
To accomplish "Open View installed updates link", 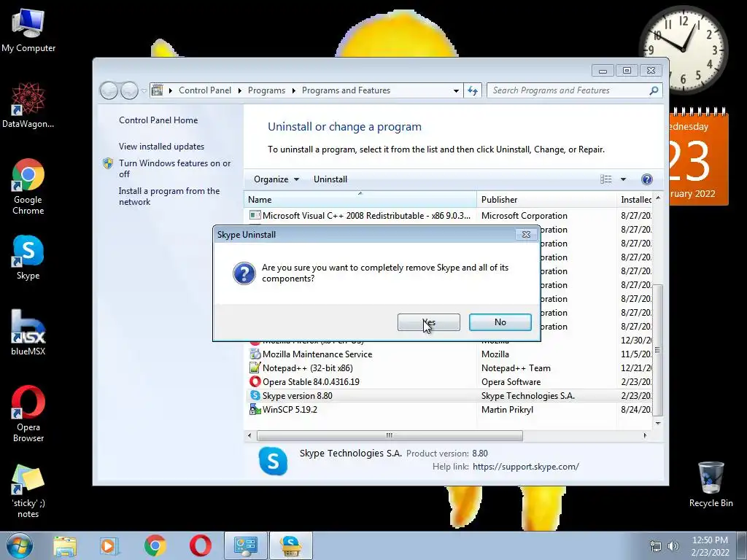I will pyautogui.click(x=161, y=146).
